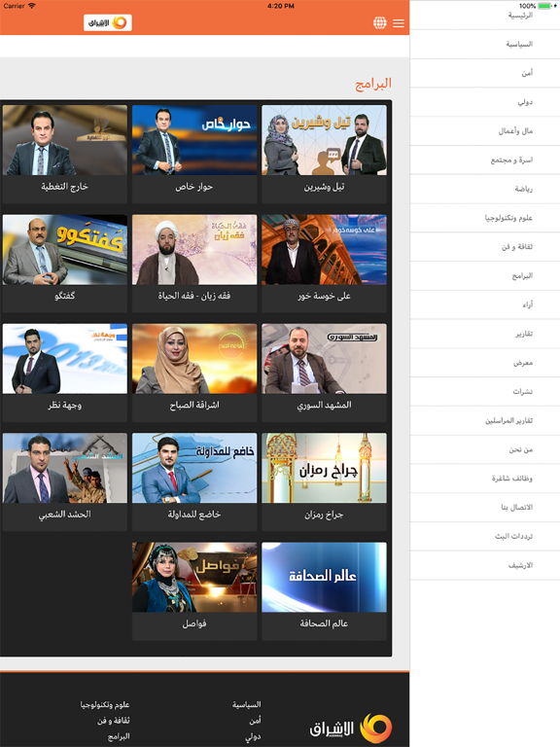
Task: Open علوم وتكنولوجيا in side menu
Action: pos(485,218)
